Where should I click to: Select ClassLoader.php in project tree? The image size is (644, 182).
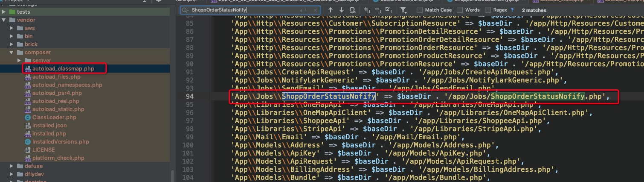(x=54, y=117)
